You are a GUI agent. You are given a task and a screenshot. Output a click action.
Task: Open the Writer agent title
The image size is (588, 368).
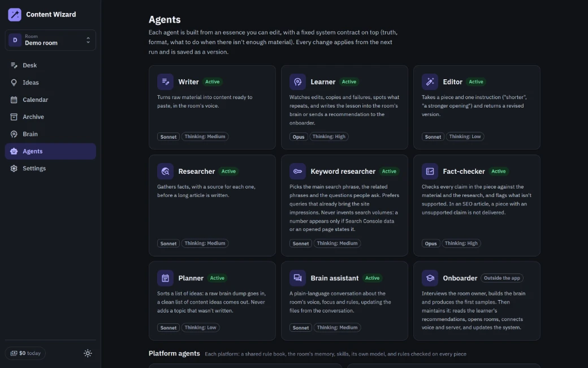point(188,82)
